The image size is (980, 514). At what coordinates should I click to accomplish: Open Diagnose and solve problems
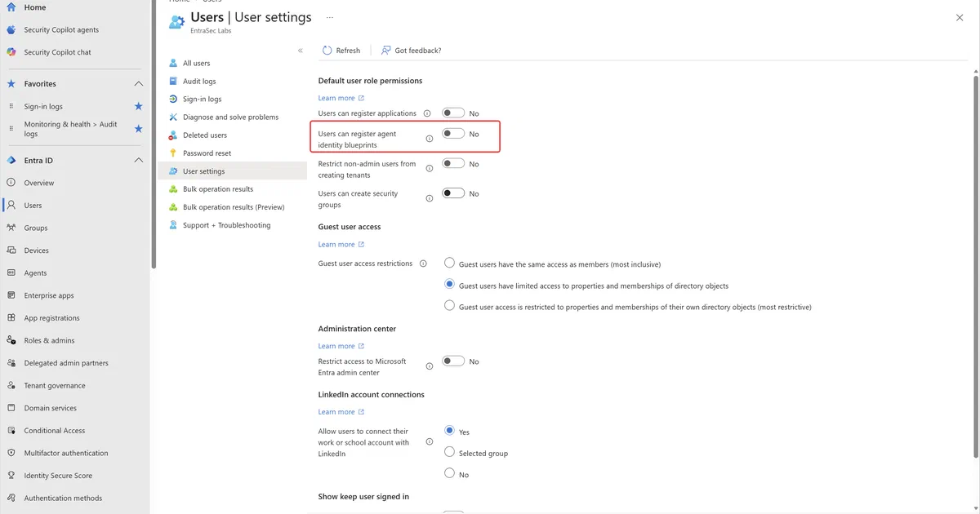(230, 117)
